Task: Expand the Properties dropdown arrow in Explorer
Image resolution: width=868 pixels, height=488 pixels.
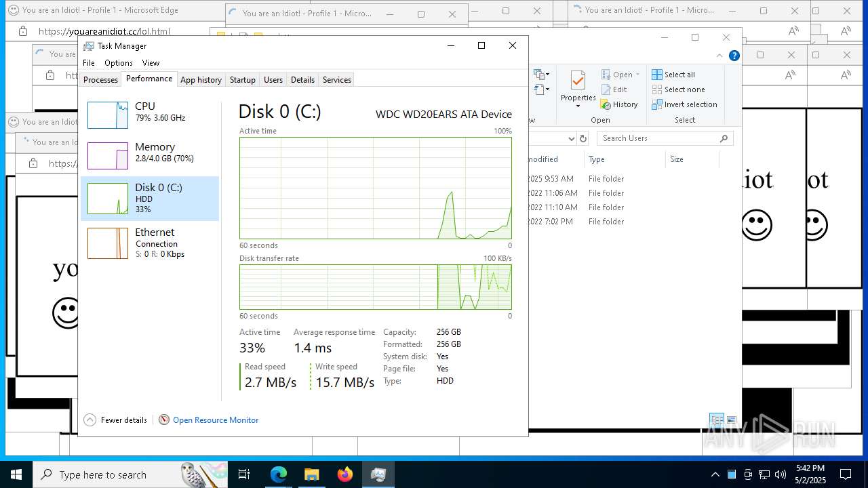Action: pos(578,106)
